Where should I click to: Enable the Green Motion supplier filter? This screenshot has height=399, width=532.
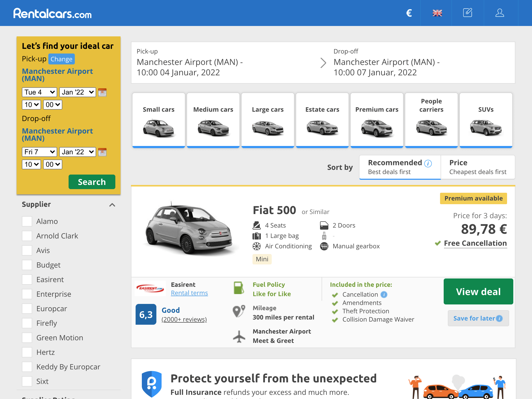27,338
